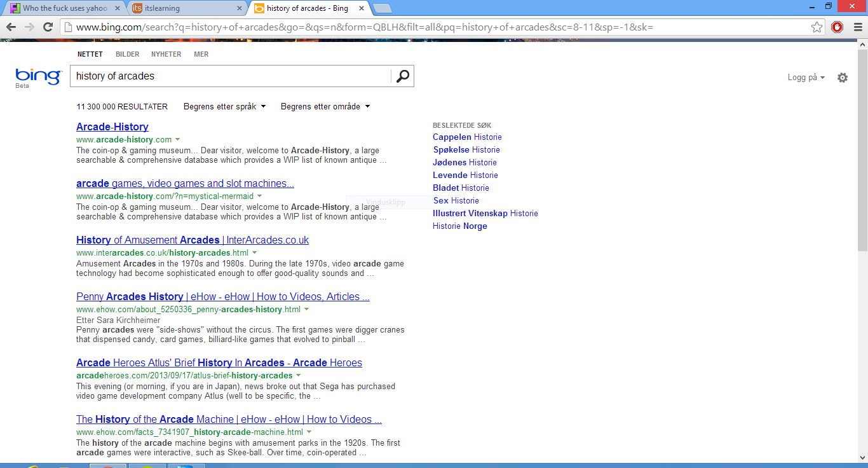Click the 'Spøkelse Historie' related search
Screen dimensions: 868x468
[466, 149]
